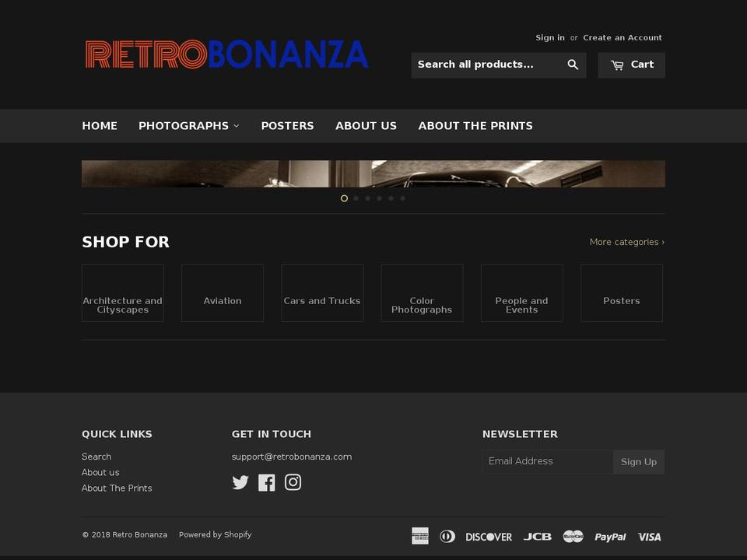Select the fourth slideshow dot
The image size is (747, 560).
379,198
